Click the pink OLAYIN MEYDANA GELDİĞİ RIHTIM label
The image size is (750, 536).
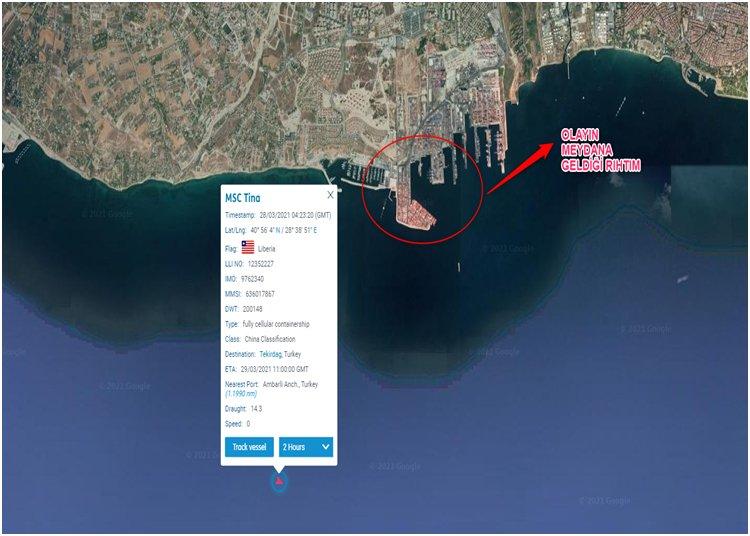(x=601, y=150)
